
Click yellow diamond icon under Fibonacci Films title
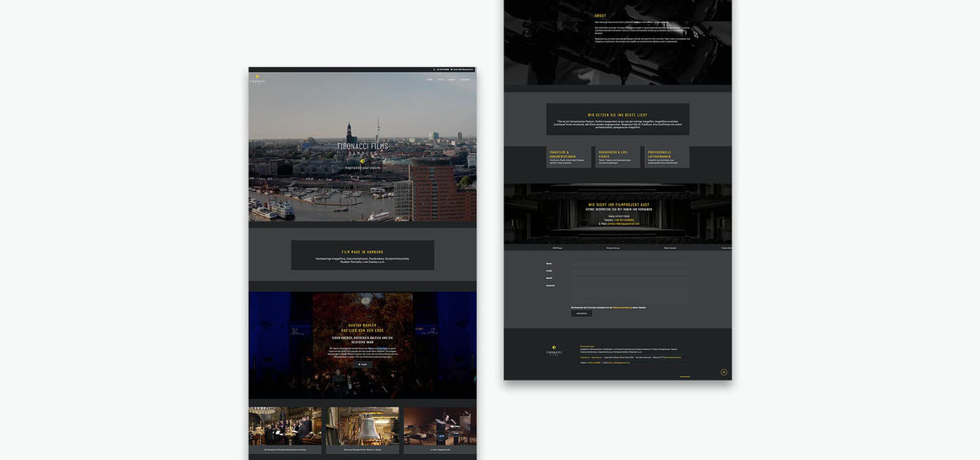click(x=362, y=162)
